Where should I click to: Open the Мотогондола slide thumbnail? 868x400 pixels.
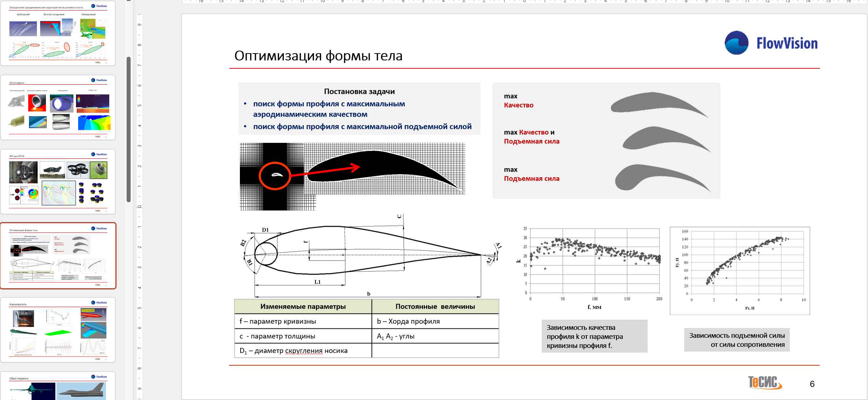tap(58, 107)
